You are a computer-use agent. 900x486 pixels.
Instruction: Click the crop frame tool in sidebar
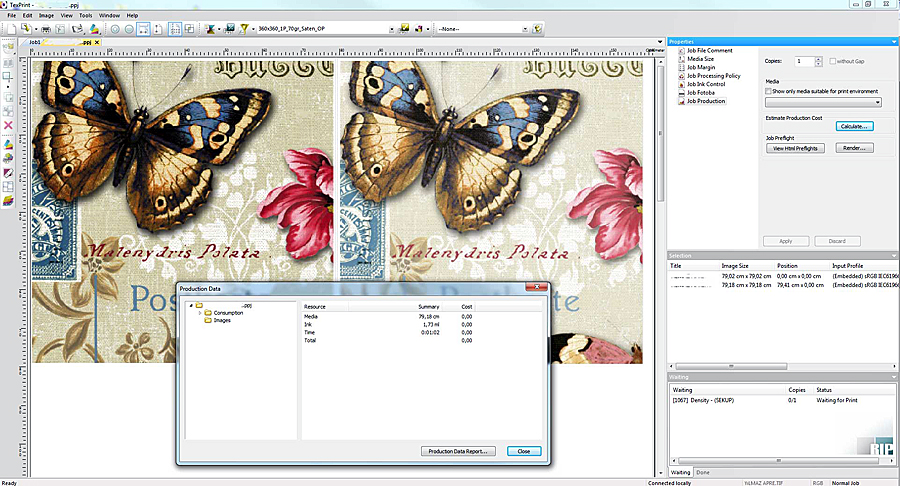click(8, 76)
